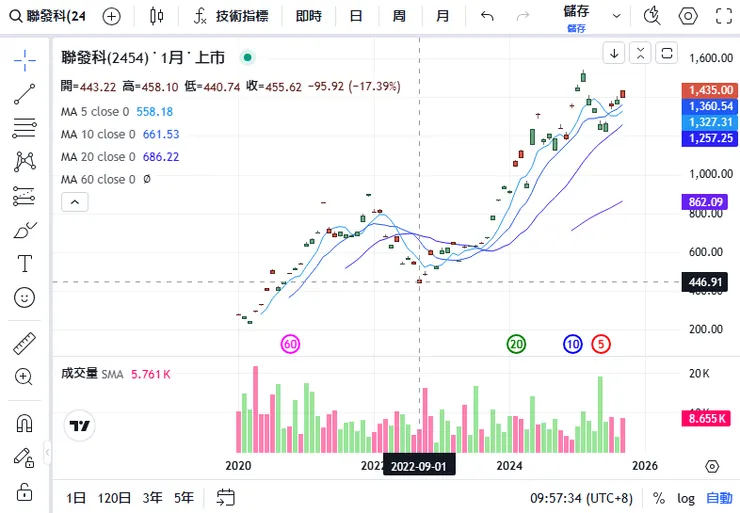740x513 pixels.
Task: Click the MA 60 close indicator label
Action: point(98,179)
